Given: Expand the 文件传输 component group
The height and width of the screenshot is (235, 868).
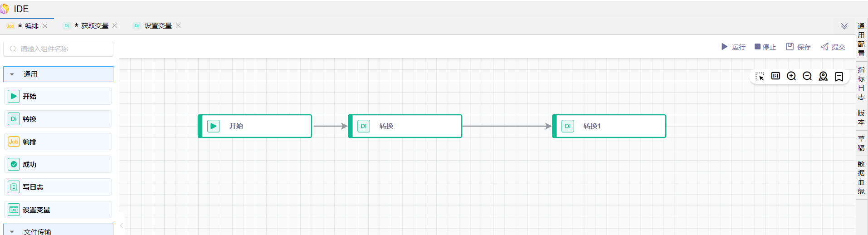Looking at the screenshot, I should (12, 231).
